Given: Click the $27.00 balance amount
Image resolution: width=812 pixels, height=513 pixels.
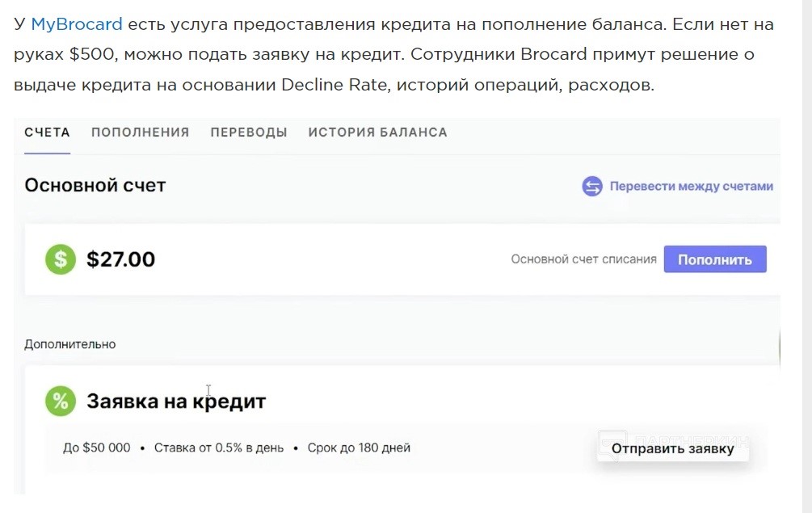Looking at the screenshot, I should click(x=120, y=259).
